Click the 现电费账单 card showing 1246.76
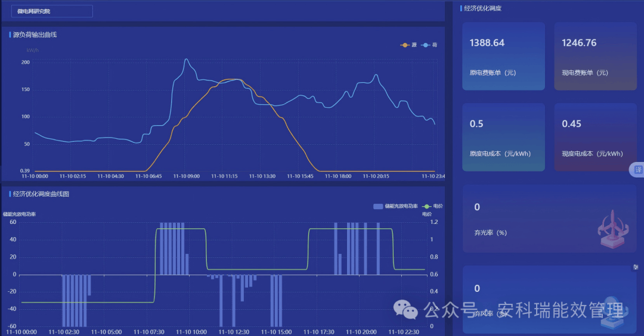 point(595,56)
